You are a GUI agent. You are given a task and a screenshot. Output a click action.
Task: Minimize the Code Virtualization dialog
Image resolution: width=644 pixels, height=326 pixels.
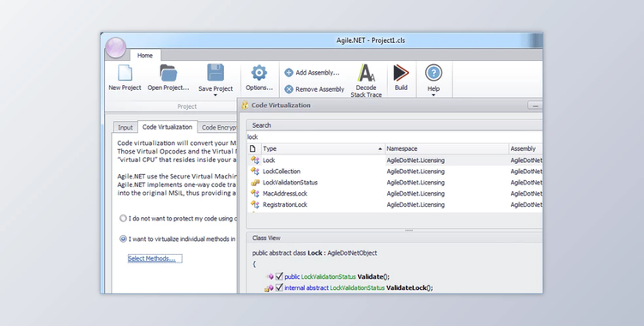pos(535,106)
